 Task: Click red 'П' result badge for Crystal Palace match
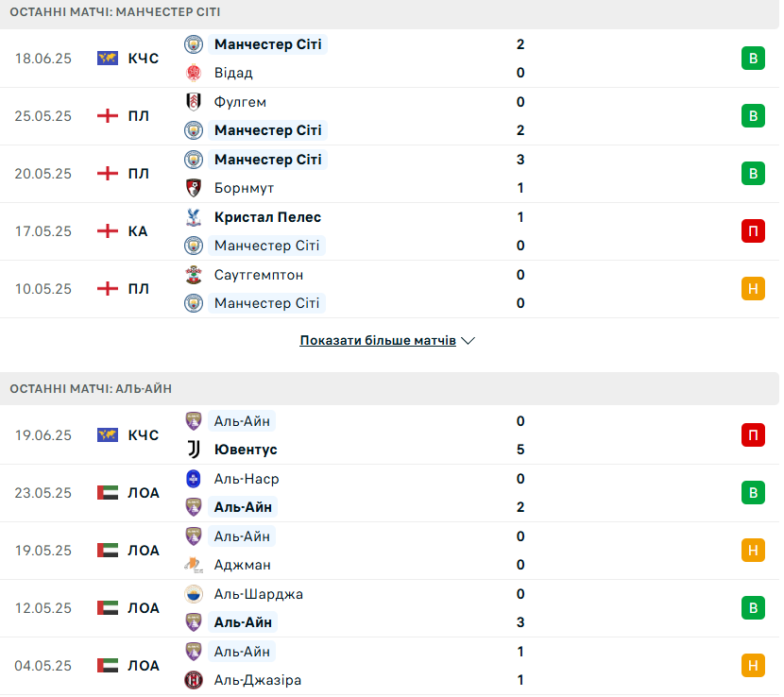(x=753, y=231)
